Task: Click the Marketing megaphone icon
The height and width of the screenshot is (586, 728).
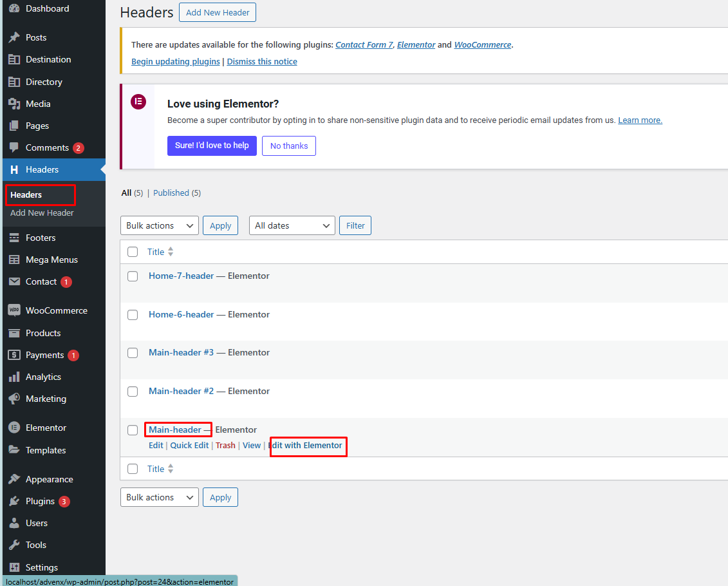Action: [x=14, y=399]
